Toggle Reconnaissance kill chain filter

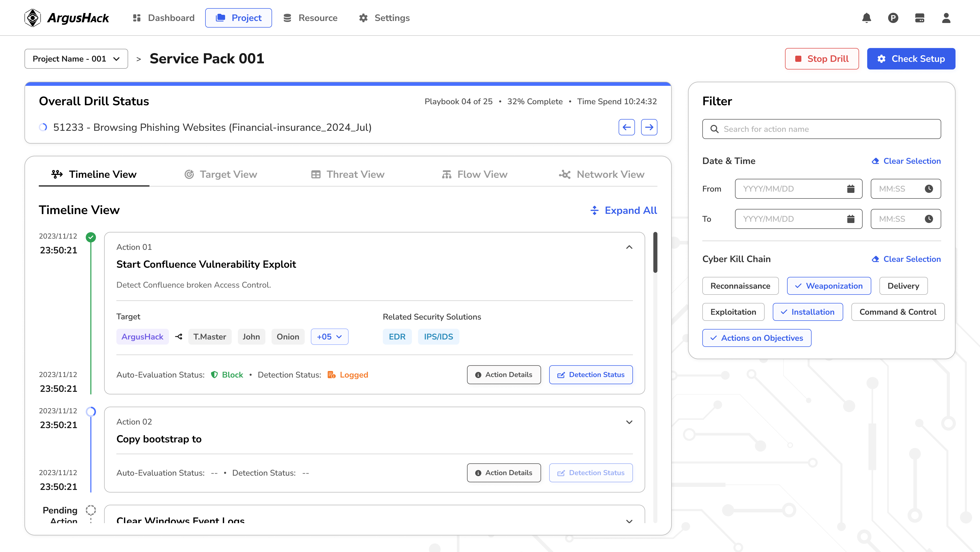740,286
